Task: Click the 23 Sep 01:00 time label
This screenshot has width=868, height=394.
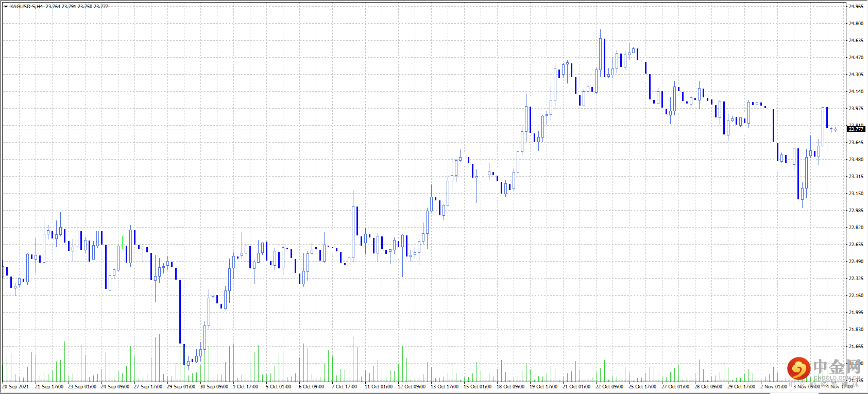Action: [82, 387]
